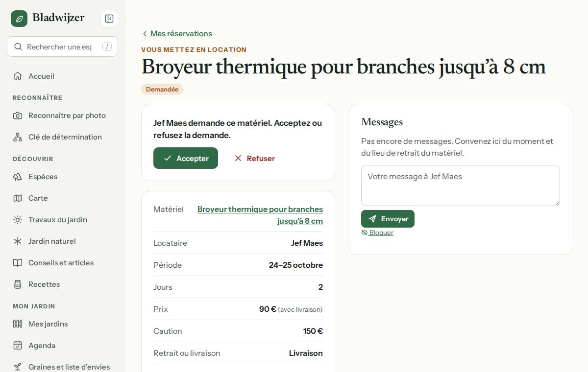Click the map icon beside Carte
The height and width of the screenshot is (372, 588).
[x=18, y=198]
